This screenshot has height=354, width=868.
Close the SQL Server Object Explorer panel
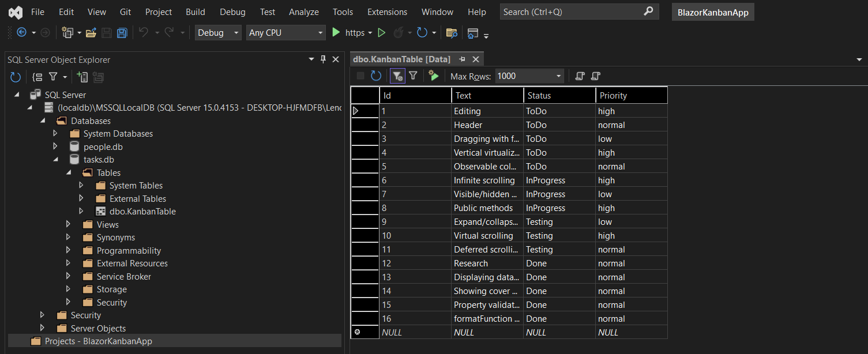tap(336, 59)
